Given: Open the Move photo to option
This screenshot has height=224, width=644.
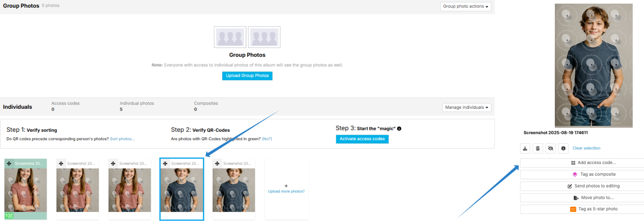Looking at the screenshot, I should click(x=593, y=198).
